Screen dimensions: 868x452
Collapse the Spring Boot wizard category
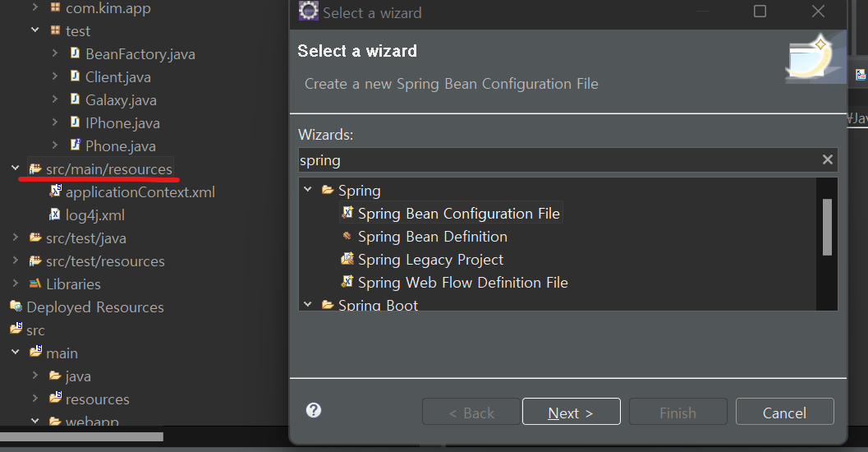click(x=308, y=304)
